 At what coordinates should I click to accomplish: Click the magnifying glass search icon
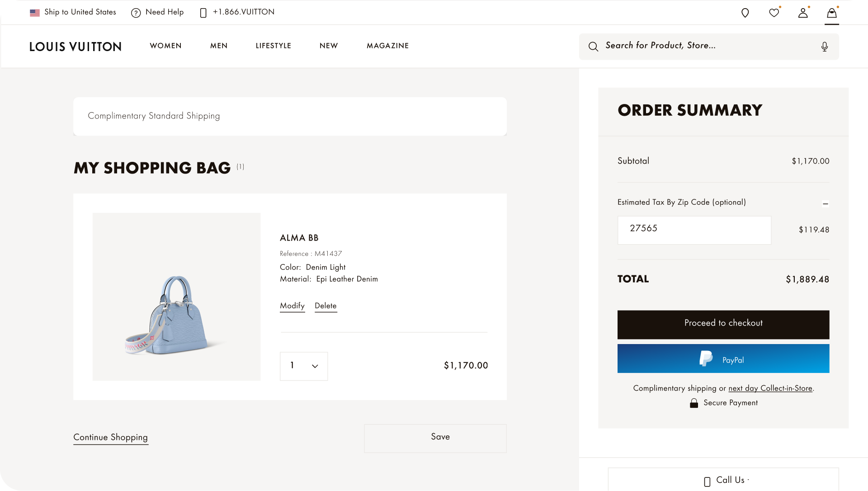click(x=593, y=47)
